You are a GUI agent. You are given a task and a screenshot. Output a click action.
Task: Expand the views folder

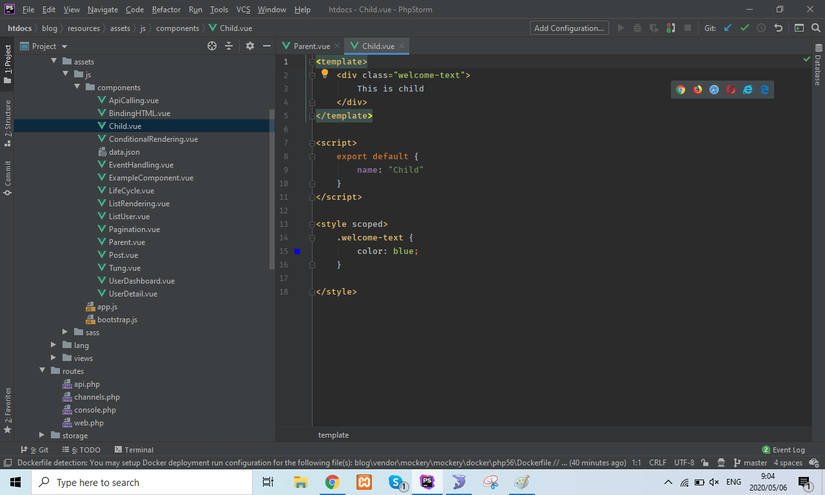coord(54,358)
